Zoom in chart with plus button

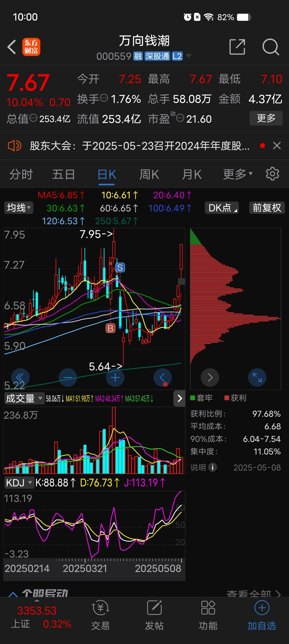(115, 378)
